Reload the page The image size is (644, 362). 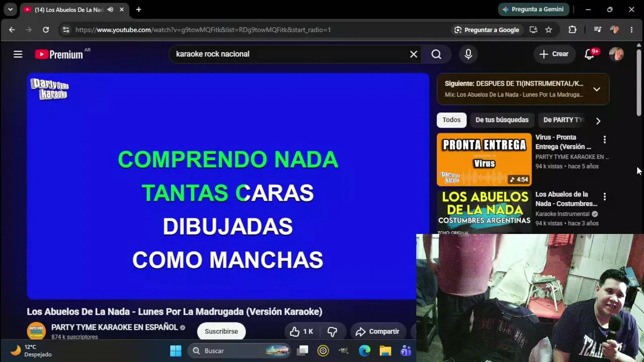tap(46, 30)
